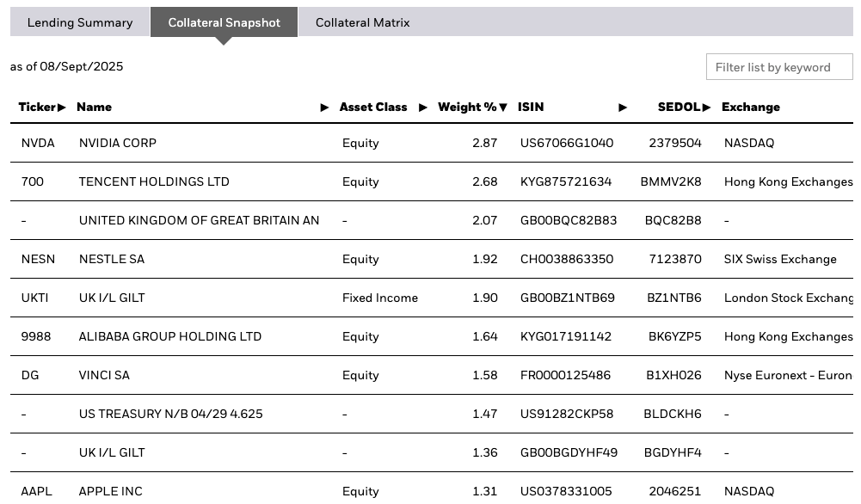Select ALIBABA GROUP HOLDING LTD name
The image size is (861, 504).
click(169, 336)
